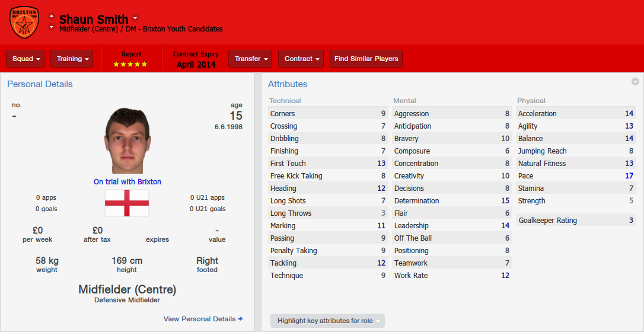644x332 pixels.
Task: Select the Pace attribute row
Action: click(x=576, y=175)
